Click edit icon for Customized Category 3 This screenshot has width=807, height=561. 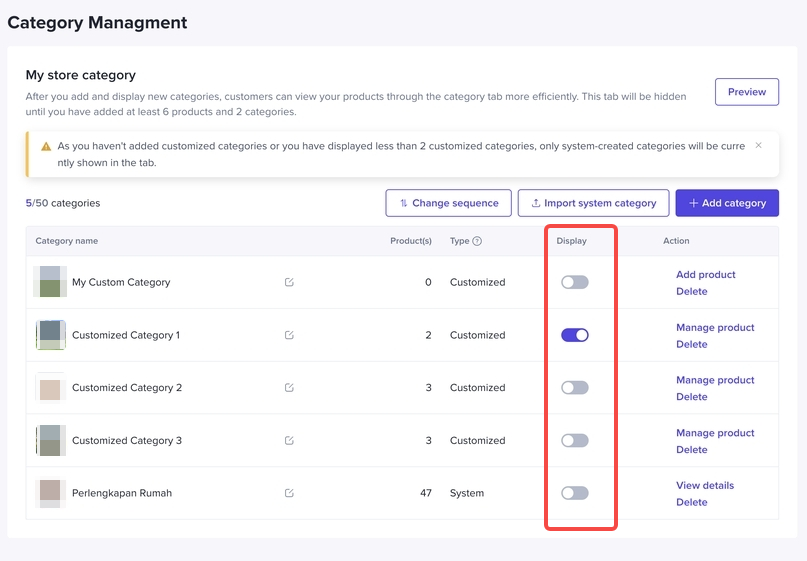[289, 440]
